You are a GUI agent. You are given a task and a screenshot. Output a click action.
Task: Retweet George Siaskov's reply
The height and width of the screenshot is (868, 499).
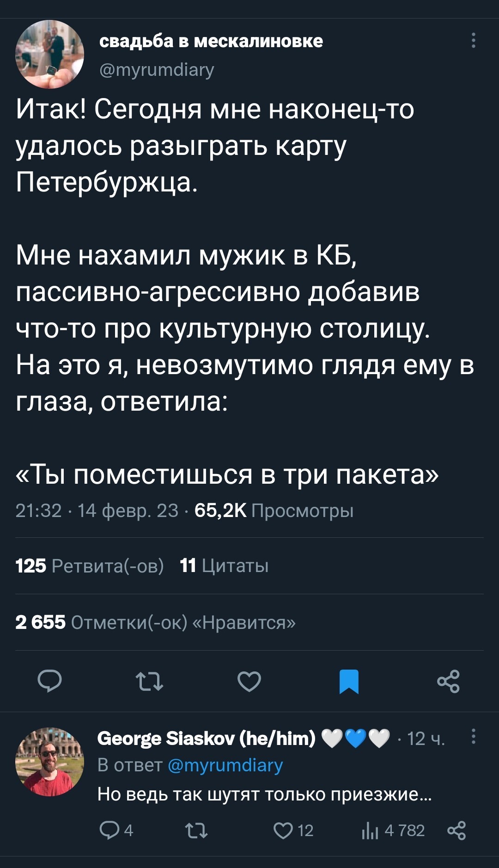click(x=196, y=831)
